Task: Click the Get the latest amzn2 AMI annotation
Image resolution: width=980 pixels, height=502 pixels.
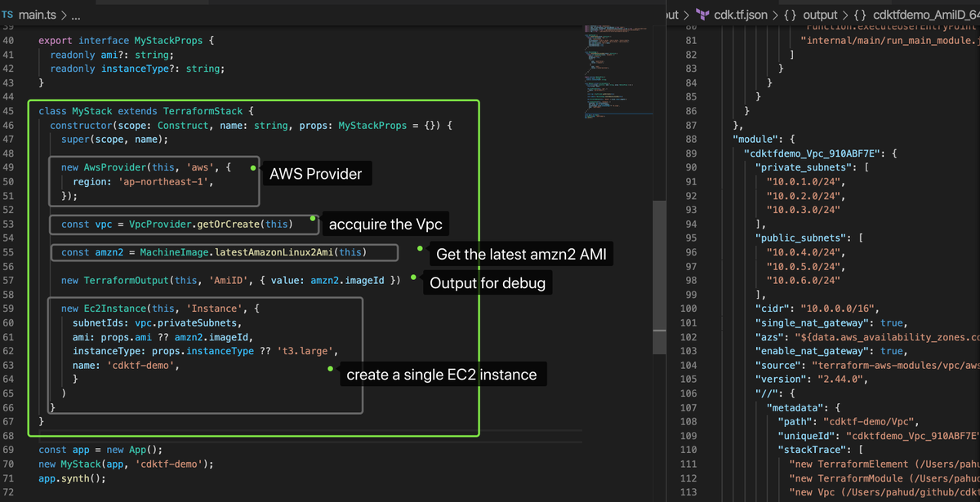Action: [520, 254]
